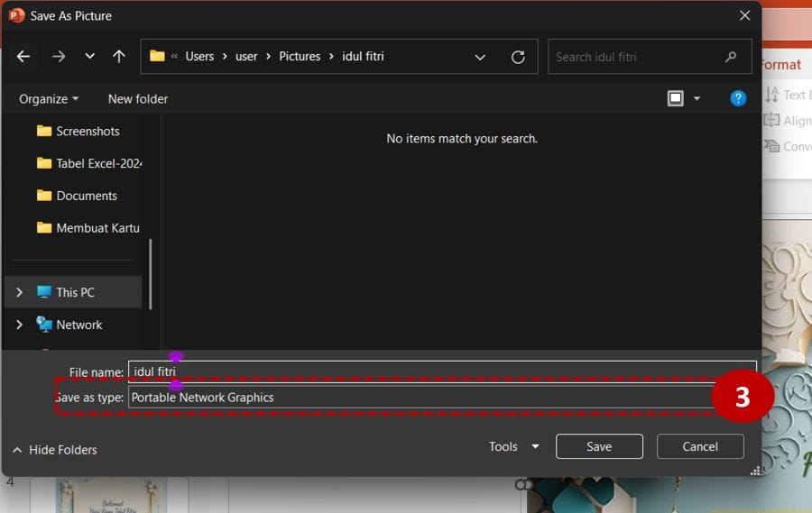This screenshot has height=513, width=812.
Task: Expand the address bar path history
Action: (481, 57)
